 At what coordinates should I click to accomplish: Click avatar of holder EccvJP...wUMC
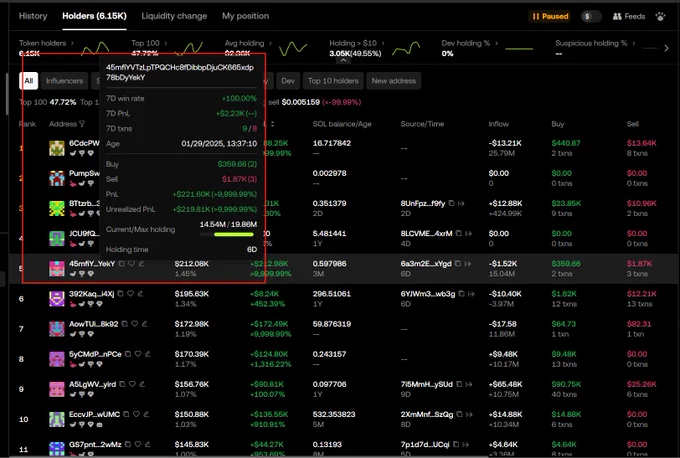coord(57,419)
